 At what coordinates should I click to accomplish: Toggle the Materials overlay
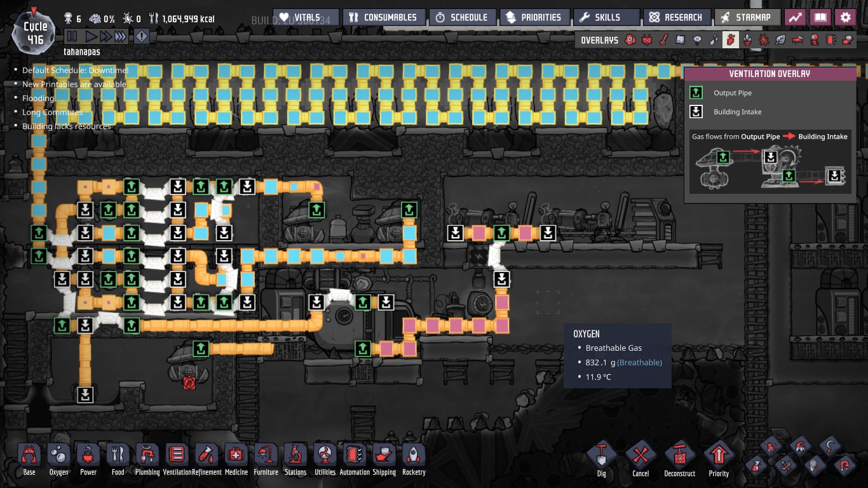point(680,40)
